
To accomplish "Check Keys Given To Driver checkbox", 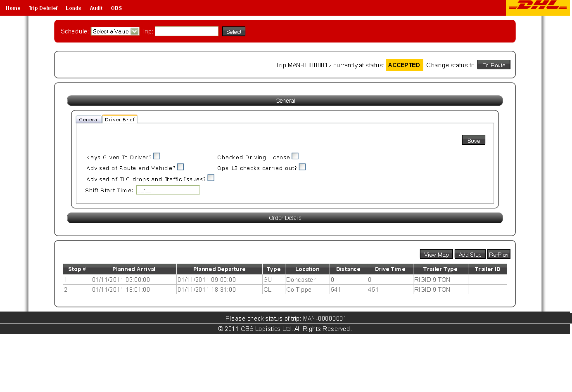I will (x=157, y=156).
